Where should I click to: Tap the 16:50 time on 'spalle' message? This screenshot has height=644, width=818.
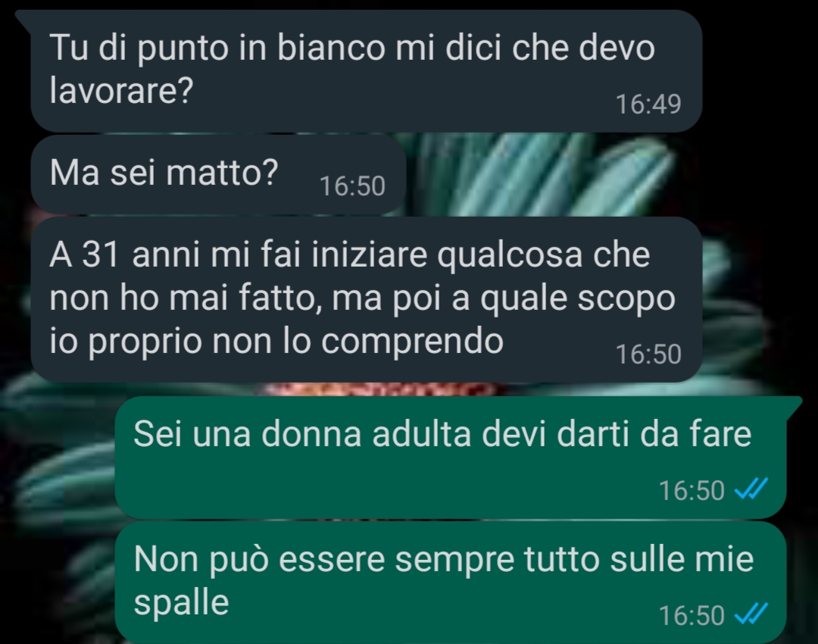(692, 614)
